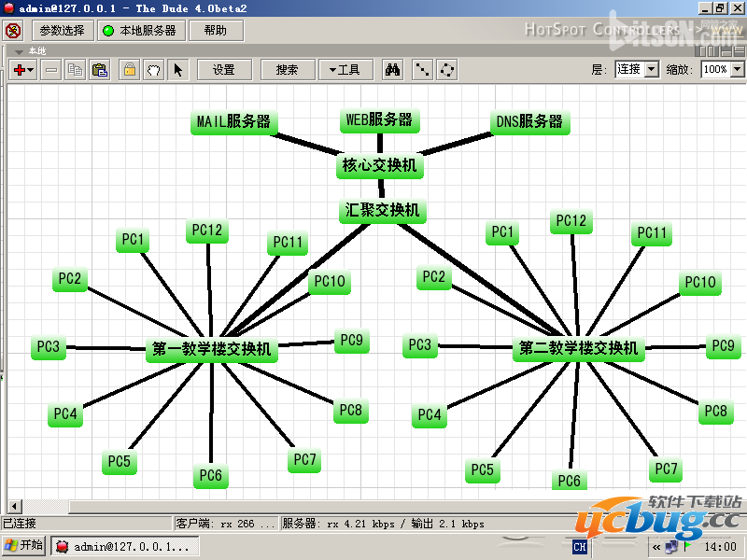Open the 帮助 help menu
The image size is (747, 560).
[x=215, y=31]
